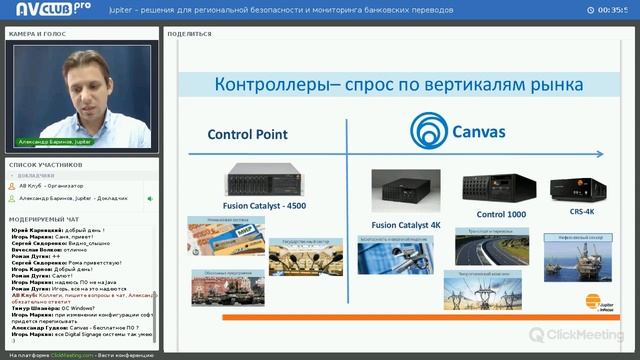640x360 pixels.
Task: Click the timer clock icon
Action: [590, 10]
